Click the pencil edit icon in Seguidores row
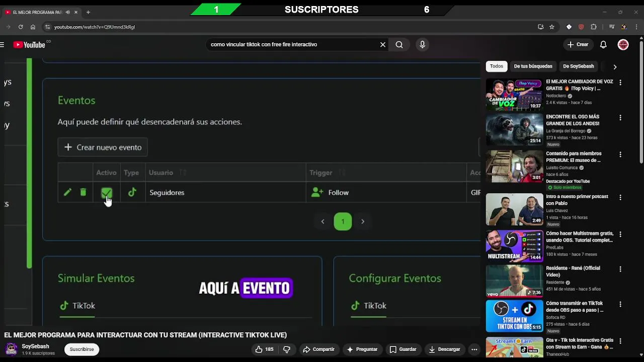Image resolution: width=644 pixels, height=362 pixels. coord(67,193)
